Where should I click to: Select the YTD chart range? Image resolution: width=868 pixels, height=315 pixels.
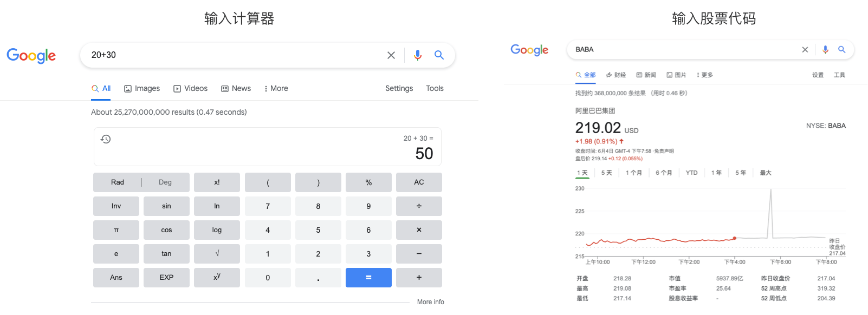coord(691,173)
